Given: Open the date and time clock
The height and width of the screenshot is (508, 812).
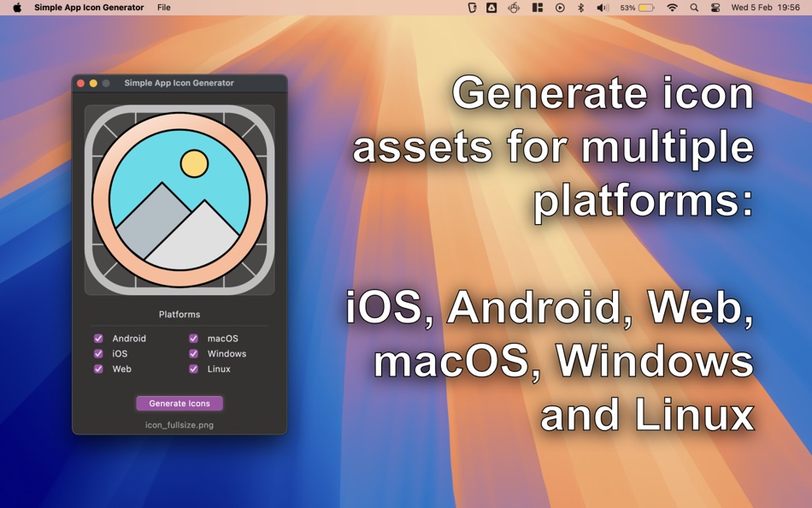Looking at the screenshot, I should click(x=765, y=7).
